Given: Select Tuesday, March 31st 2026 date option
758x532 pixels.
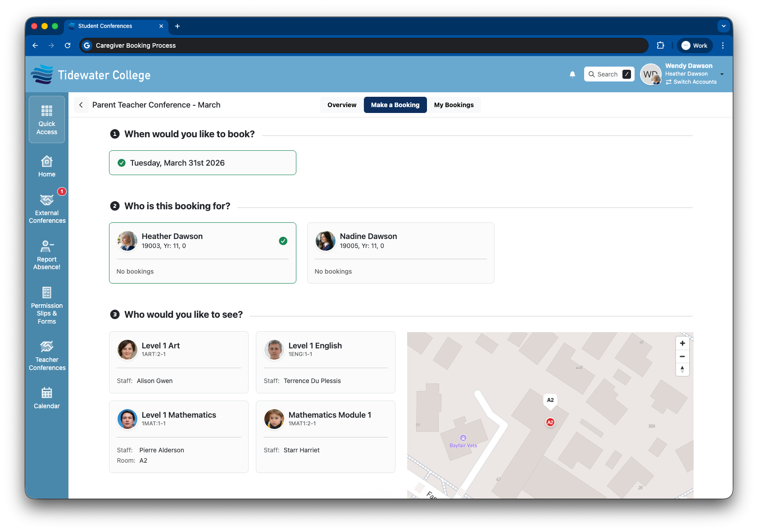Looking at the screenshot, I should click(x=202, y=163).
